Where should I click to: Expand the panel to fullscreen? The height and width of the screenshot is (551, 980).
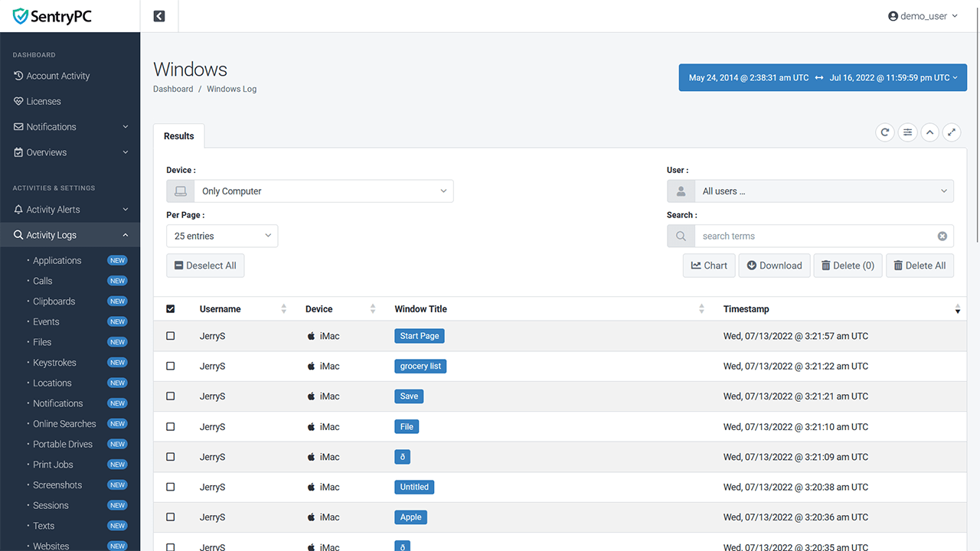pos(952,132)
